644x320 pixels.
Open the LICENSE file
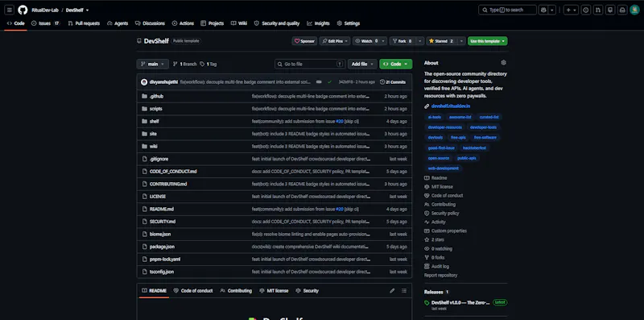pyautogui.click(x=158, y=196)
